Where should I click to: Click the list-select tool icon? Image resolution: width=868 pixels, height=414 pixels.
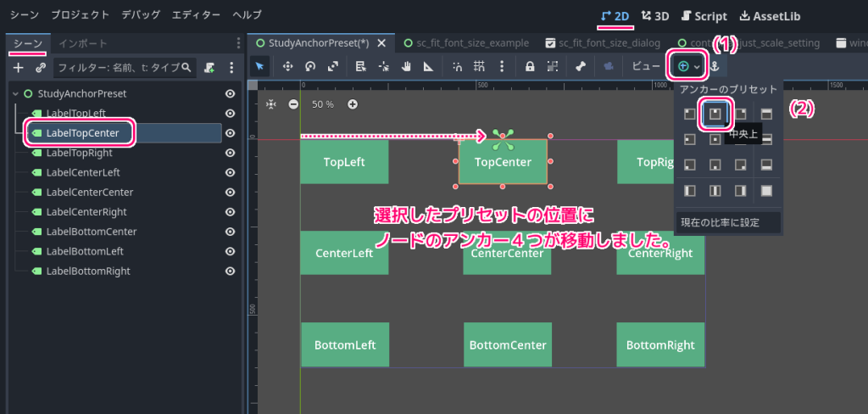click(x=360, y=66)
